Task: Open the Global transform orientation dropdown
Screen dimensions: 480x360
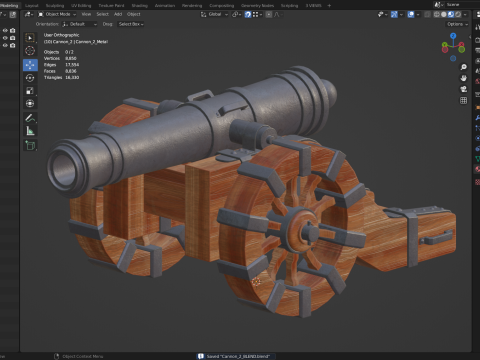Action: click(214, 14)
